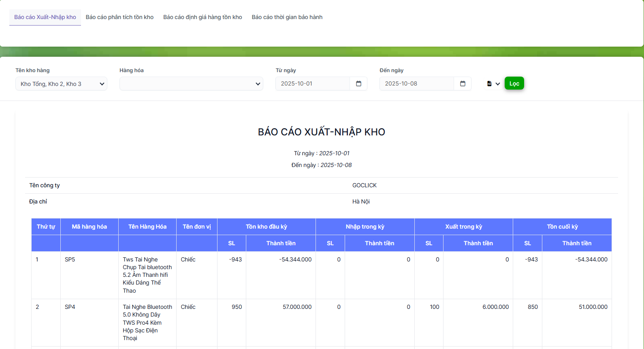Open Báo cáo định giá hàng tồn kho tab
The height and width of the screenshot is (349, 644).
(x=203, y=17)
